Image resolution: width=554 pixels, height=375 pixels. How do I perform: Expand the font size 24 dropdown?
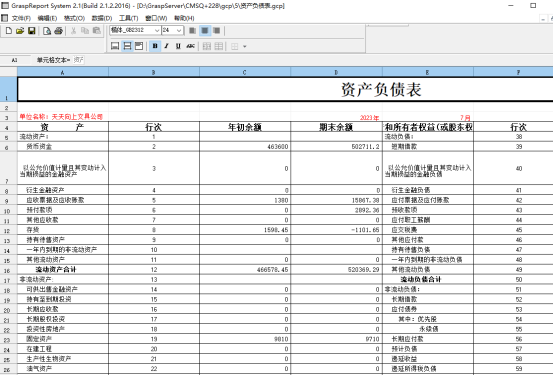point(179,31)
